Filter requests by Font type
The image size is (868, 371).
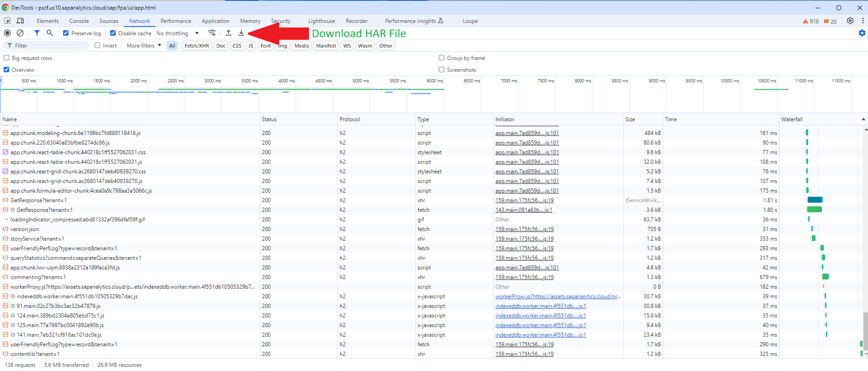pos(266,45)
